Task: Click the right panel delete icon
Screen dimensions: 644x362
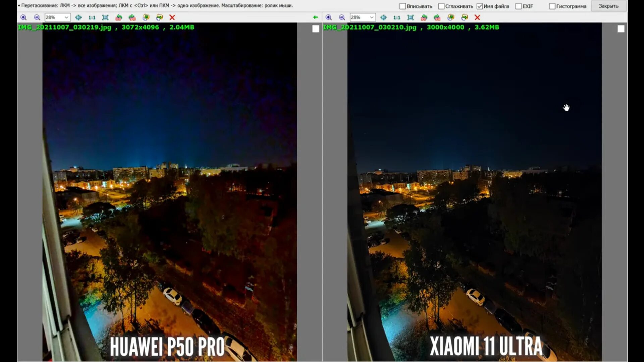Action: [x=477, y=17]
